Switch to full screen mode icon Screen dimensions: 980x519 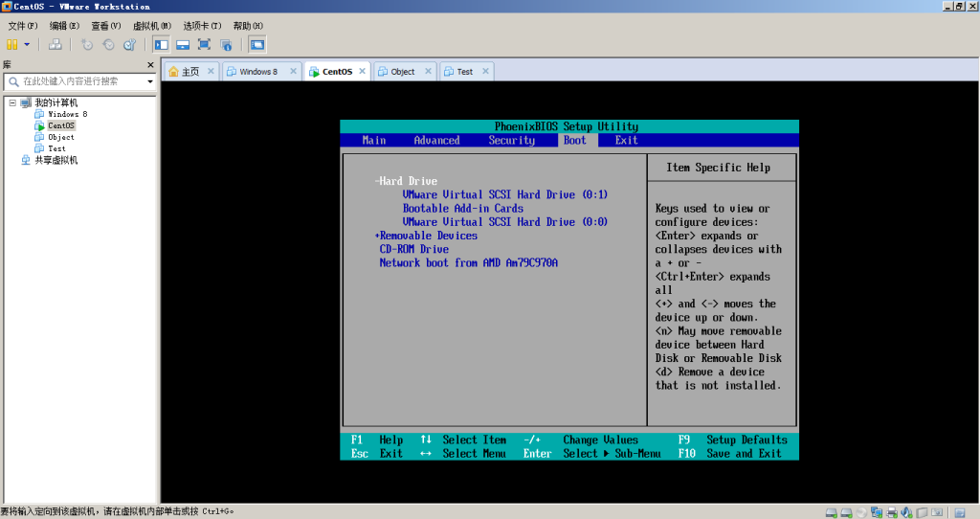tap(204, 44)
